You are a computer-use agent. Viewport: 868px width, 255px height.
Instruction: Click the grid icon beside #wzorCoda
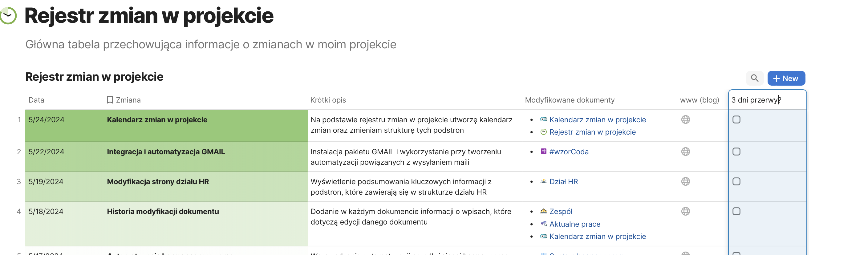tap(543, 152)
